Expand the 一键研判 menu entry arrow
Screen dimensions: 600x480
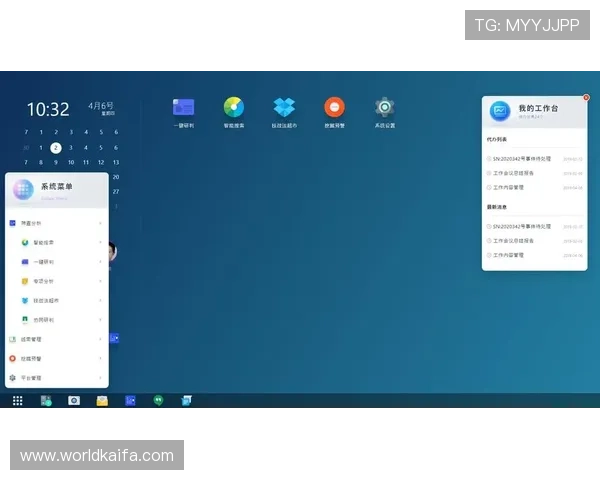(101, 262)
